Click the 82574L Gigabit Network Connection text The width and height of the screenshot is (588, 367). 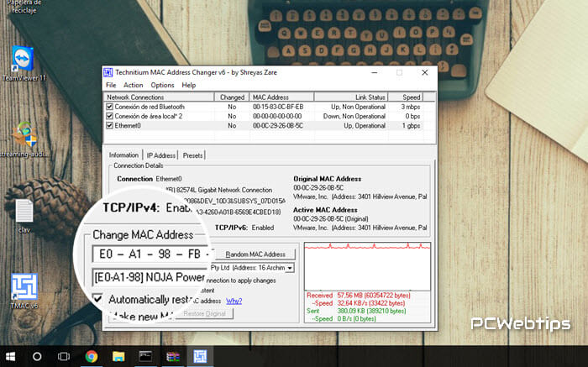coord(224,190)
